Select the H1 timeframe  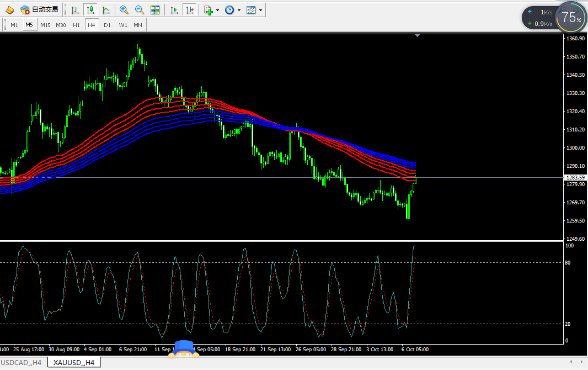click(x=76, y=25)
